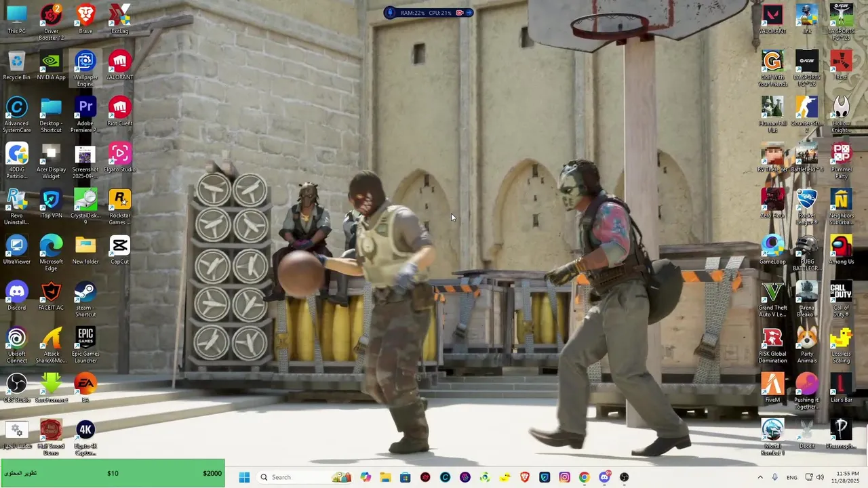Launch Rockstar Games Launcher icon
The height and width of the screenshot is (488, 868).
tap(120, 206)
